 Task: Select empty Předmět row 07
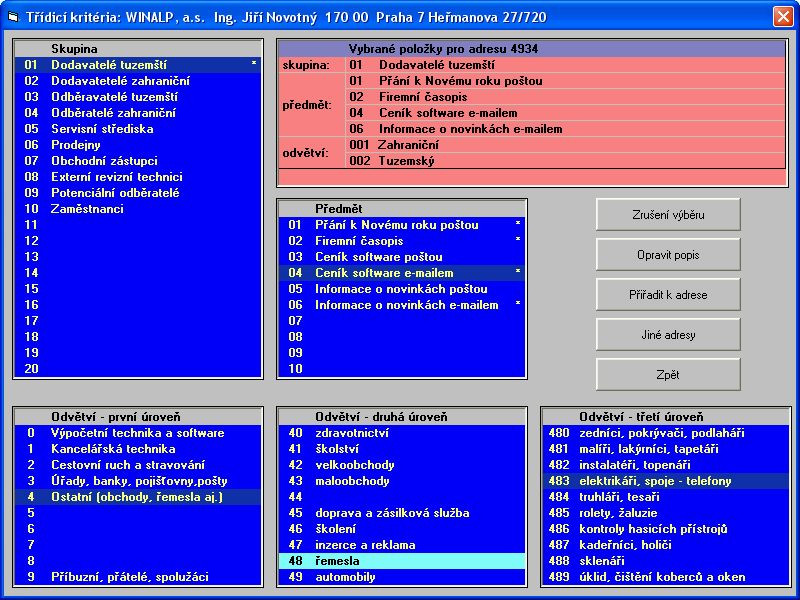click(x=402, y=321)
